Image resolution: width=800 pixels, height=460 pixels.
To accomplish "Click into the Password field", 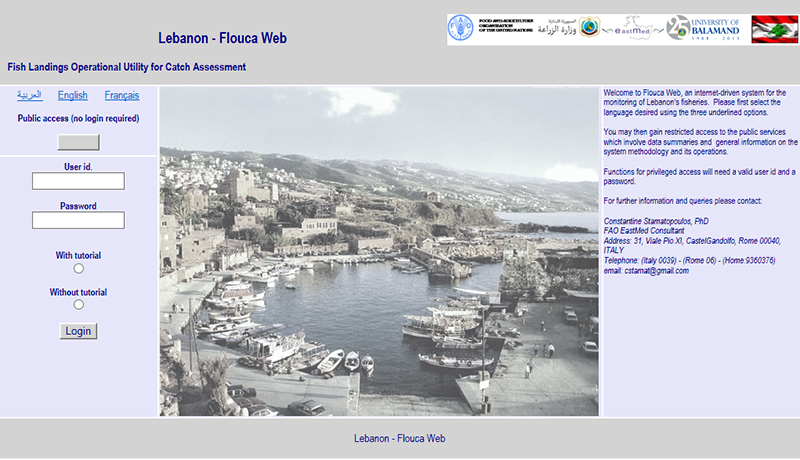I will pyautogui.click(x=78, y=220).
